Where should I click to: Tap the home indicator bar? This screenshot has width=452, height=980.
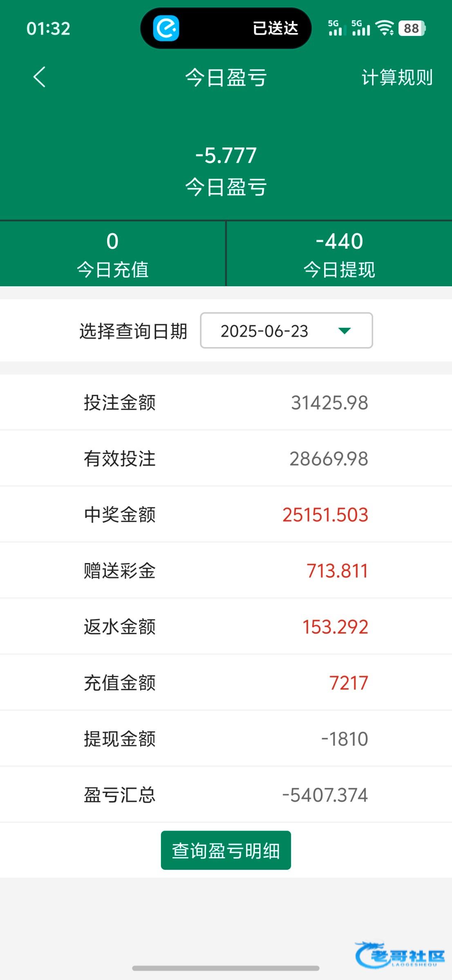pos(226,968)
